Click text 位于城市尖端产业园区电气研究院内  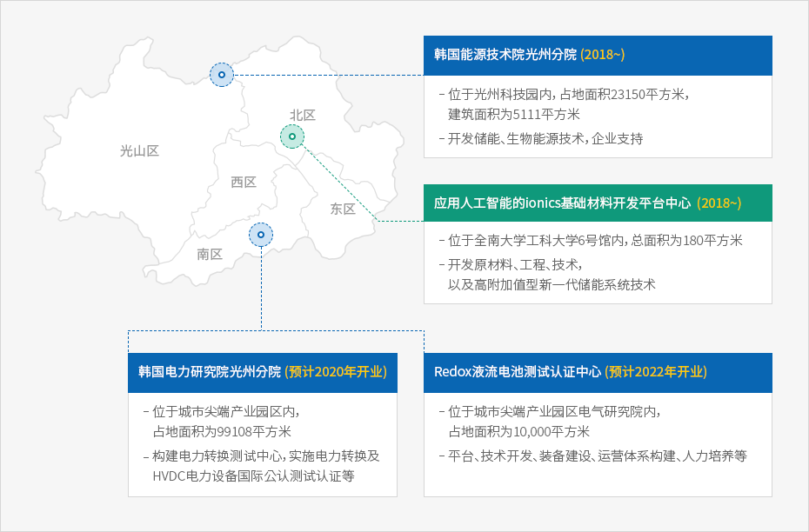pos(554,412)
